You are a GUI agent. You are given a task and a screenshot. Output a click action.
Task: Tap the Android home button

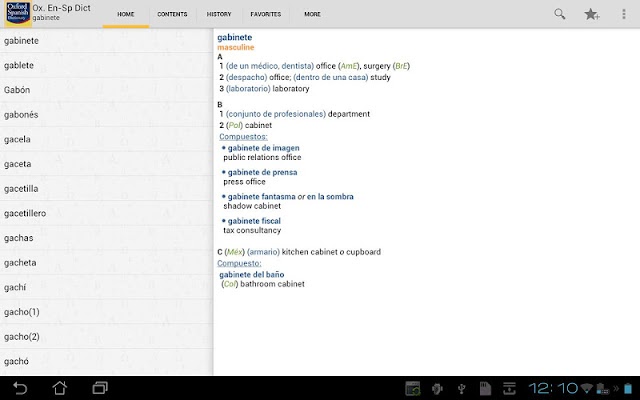[x=60, y=388]
